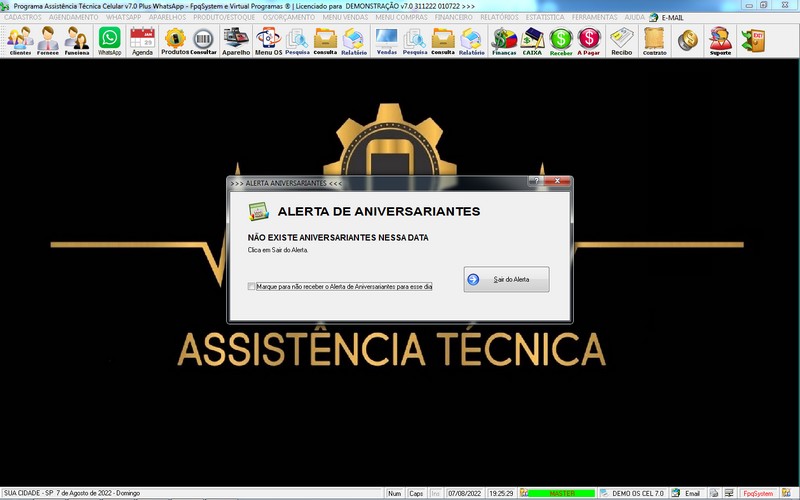This screenshot has width=800, height=500.
Task: Check box to stop today's birthday alert
Action: pos(252,287)
